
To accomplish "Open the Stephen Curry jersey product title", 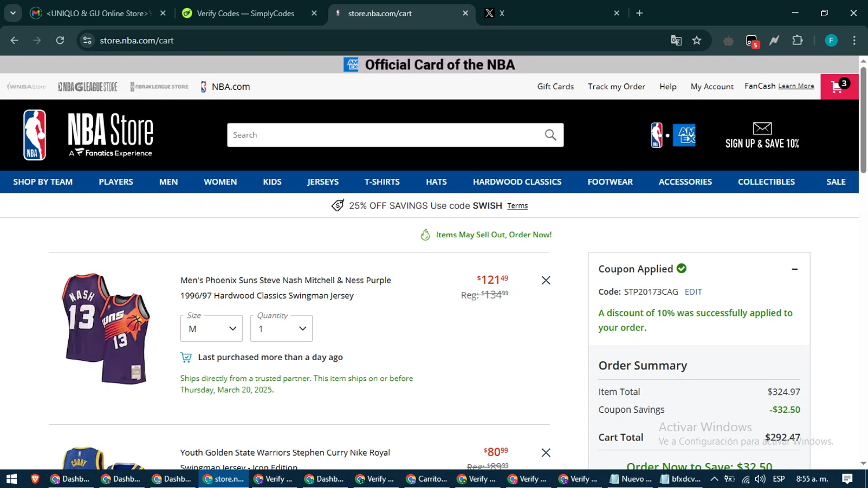I will pyautogui.click(x=285, y=458).
